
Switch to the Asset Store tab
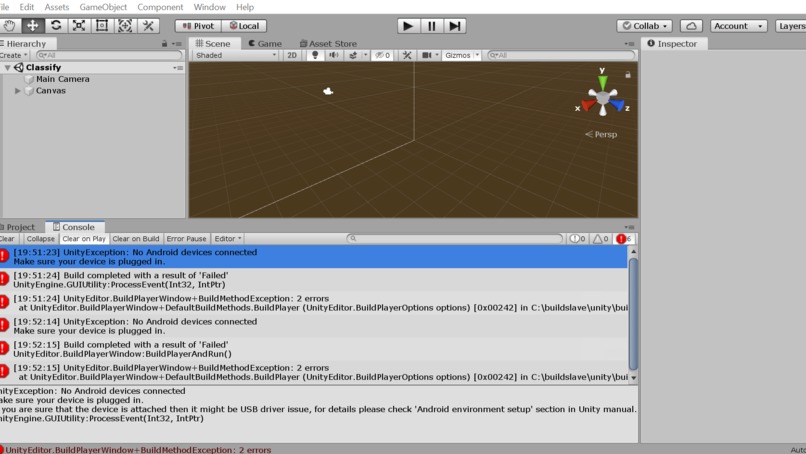(328, 44)
